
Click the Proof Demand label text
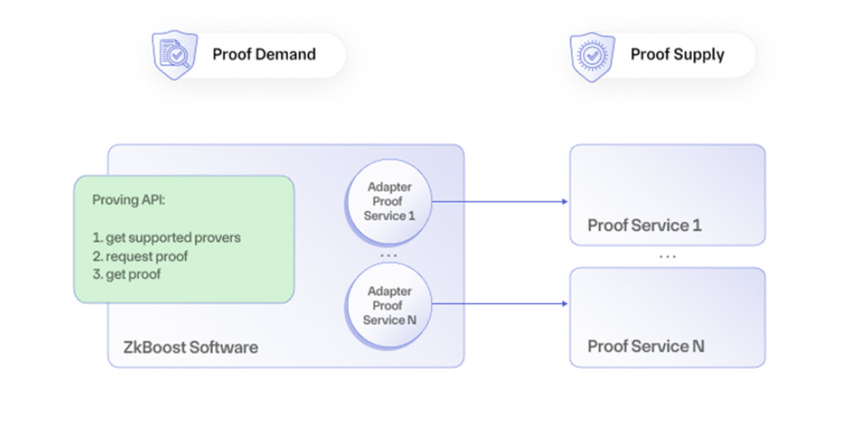tap(264, 55)
